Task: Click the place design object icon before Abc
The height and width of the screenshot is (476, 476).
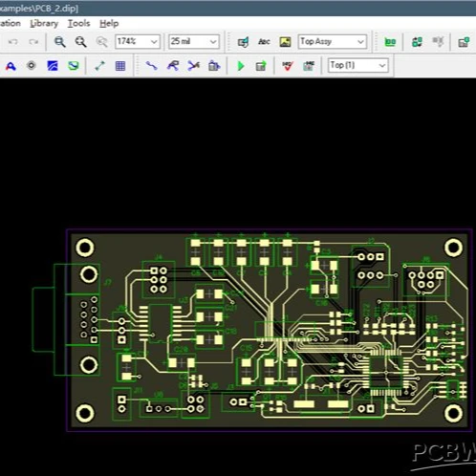Action: pyautogui.click(x=243, y=42)
